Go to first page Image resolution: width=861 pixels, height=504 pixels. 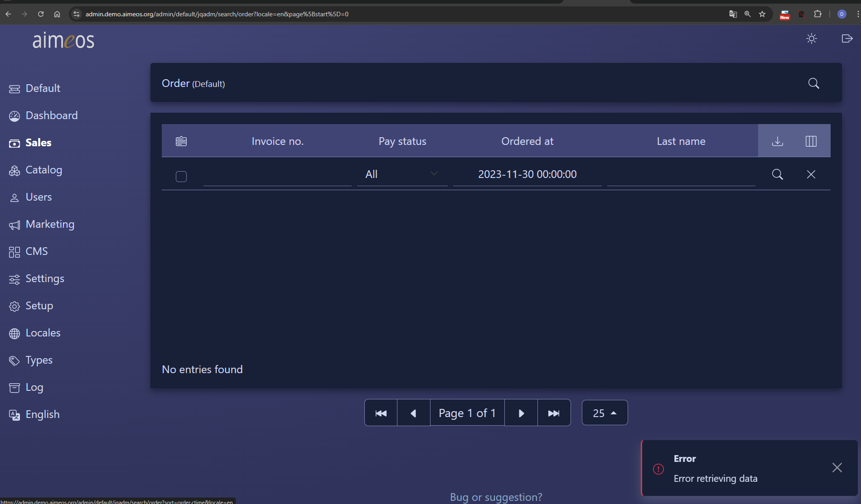tap(381, 413)
